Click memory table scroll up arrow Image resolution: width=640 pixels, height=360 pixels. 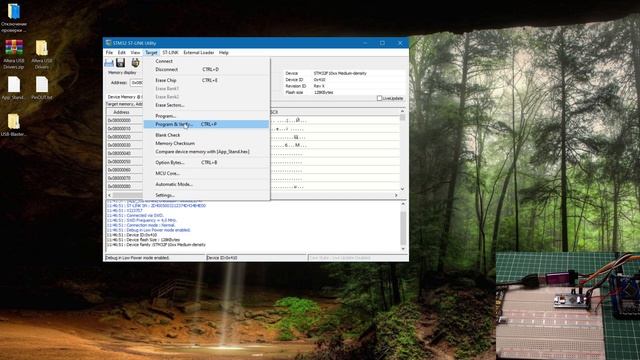[402, 111]
